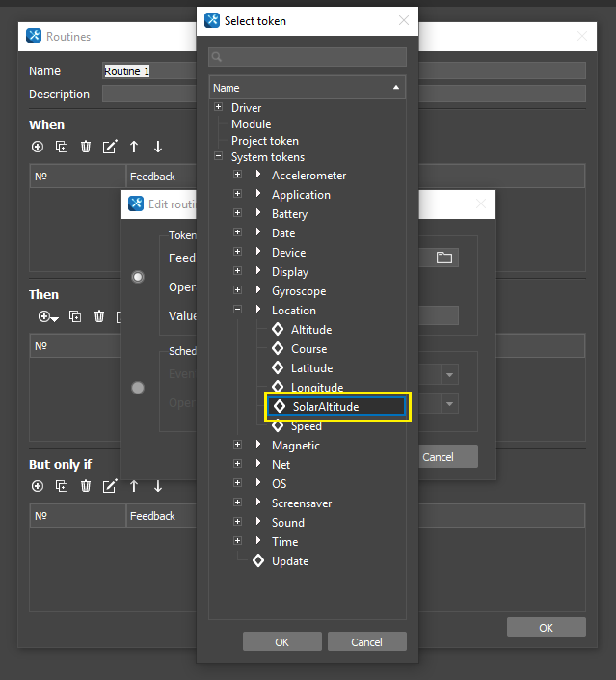Viewport: 616px width, 680px height.
Task: Click move up arrow in But only if section
Action: tap(134, 486)
